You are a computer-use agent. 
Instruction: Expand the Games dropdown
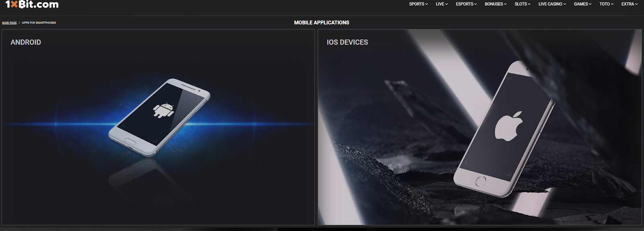[582, 4]
